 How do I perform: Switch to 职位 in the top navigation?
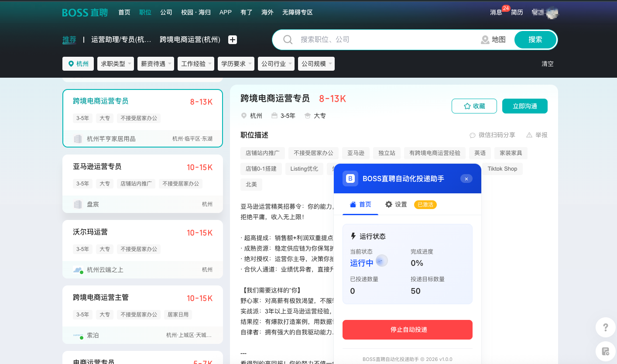[x=145, y=12]
